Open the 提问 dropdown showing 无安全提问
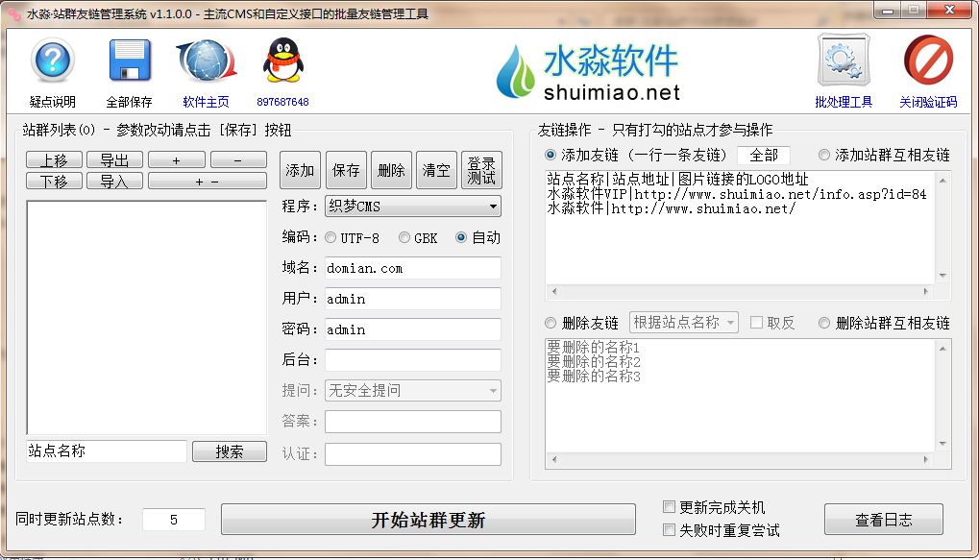Image resolution: width=979 pixels, height=560 pixels. 413,391
